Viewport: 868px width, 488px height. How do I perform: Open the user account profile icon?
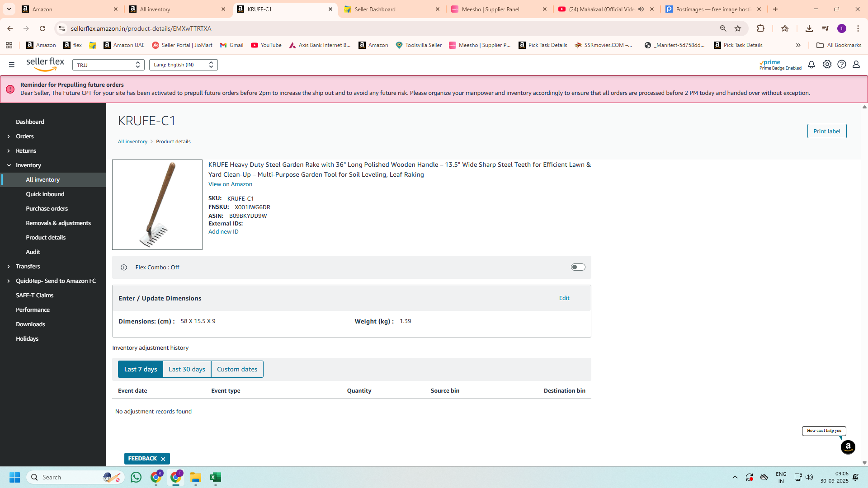point(856,65)
